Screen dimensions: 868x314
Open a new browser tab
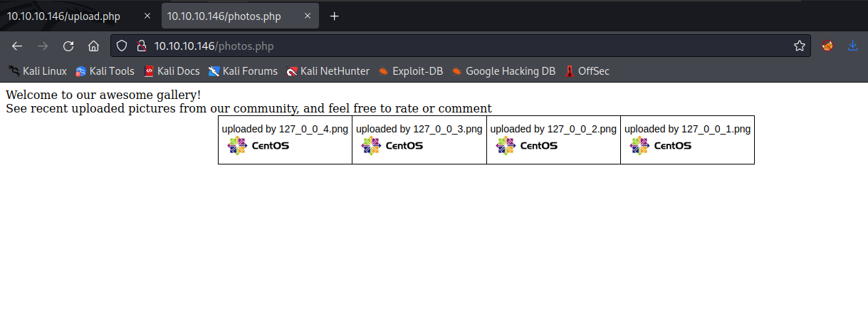tap(334, 16)
